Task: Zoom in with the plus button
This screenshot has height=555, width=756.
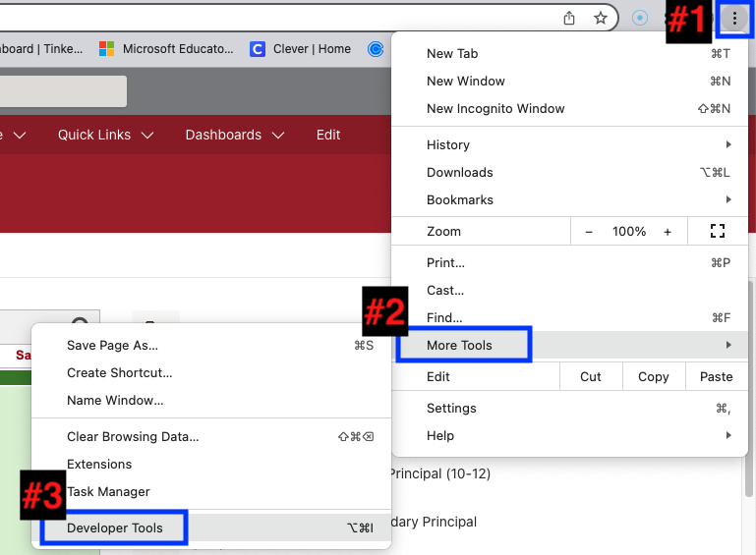Action: coord(668,232)
